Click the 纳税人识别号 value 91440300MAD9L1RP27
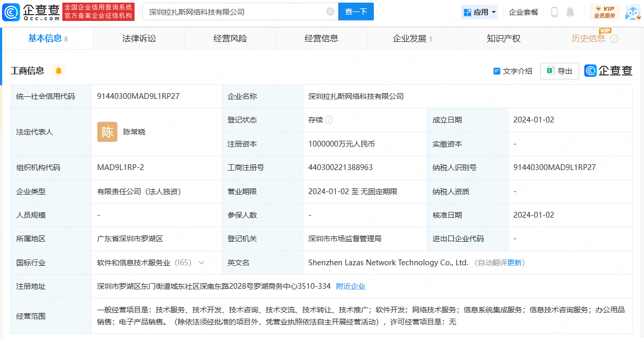The image size is (644, 338). pyautogui.click(x=554, y=167)
